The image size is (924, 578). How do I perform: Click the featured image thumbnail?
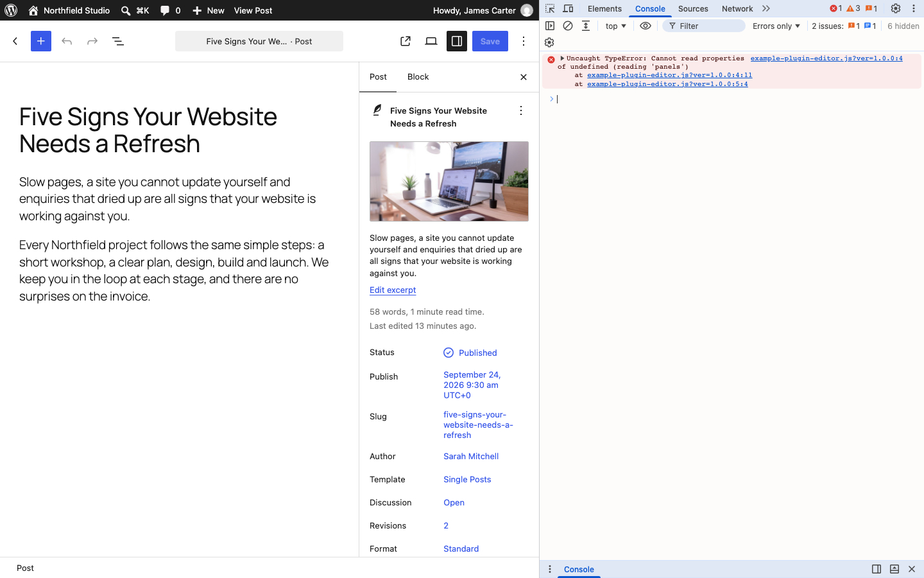pyautogui.click(x=449, y=182)
